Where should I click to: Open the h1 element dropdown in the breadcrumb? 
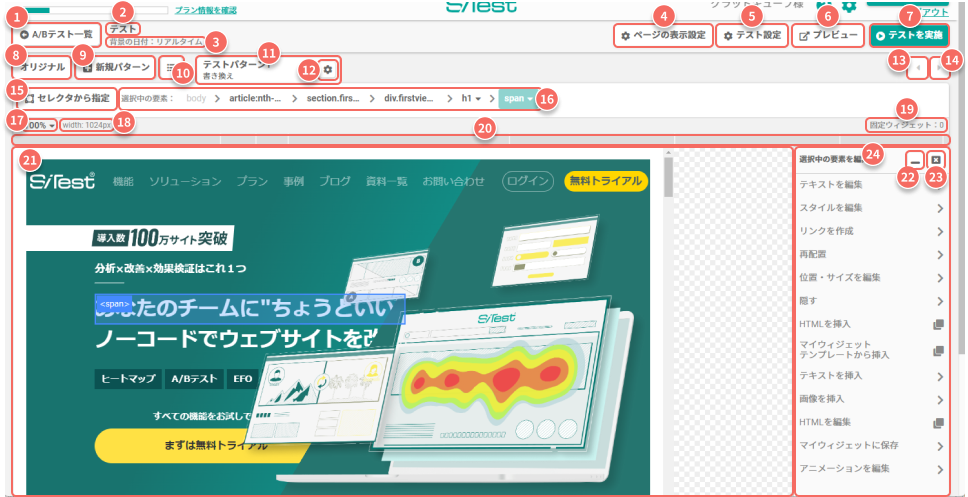tap(472, 98)
